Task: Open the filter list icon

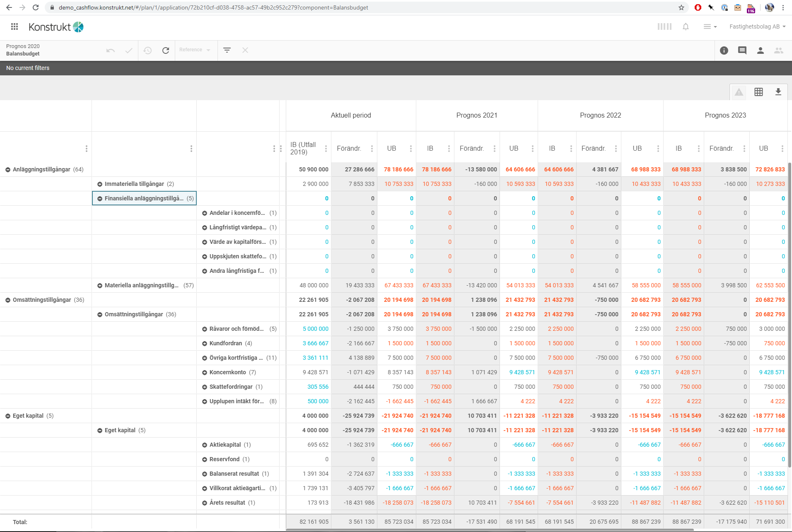Action: 227,50
